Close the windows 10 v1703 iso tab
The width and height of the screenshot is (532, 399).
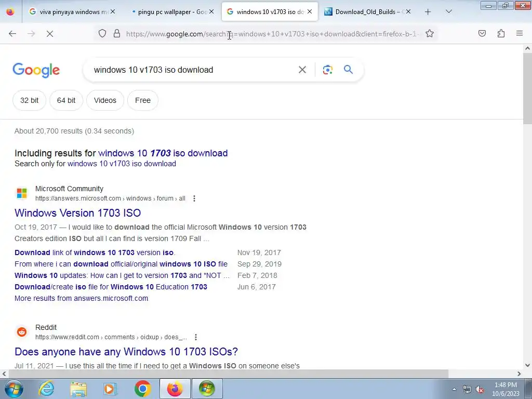[x=310, y=12]
